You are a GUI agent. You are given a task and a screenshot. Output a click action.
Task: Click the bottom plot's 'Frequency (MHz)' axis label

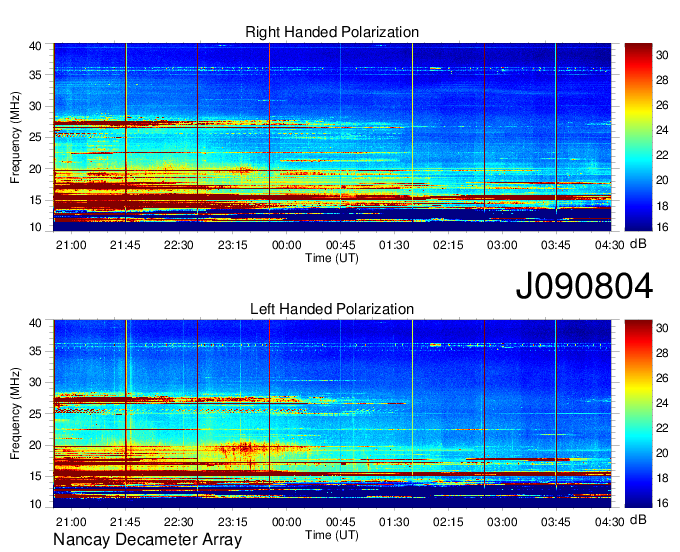(15, 414)
